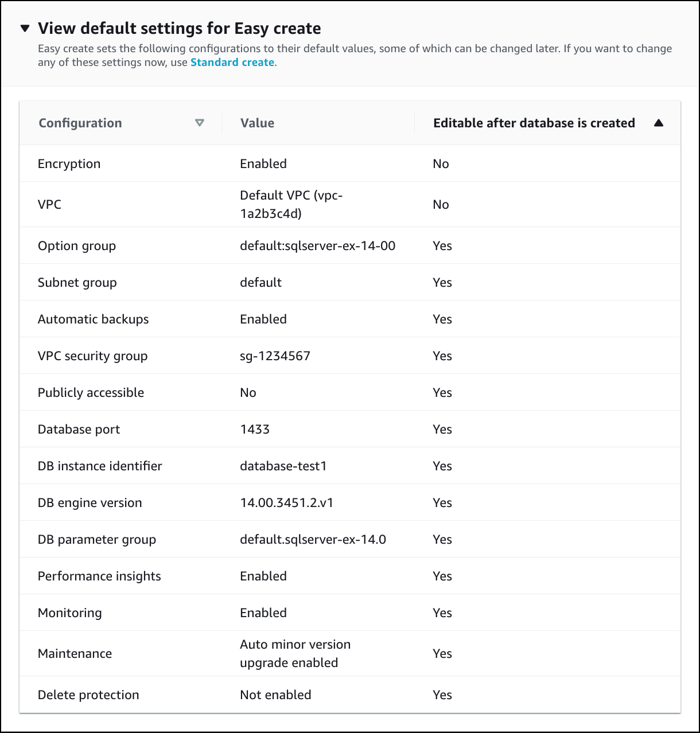Select the Option group value default:sqlserver-ex-14-00

[x=318, y=245]
